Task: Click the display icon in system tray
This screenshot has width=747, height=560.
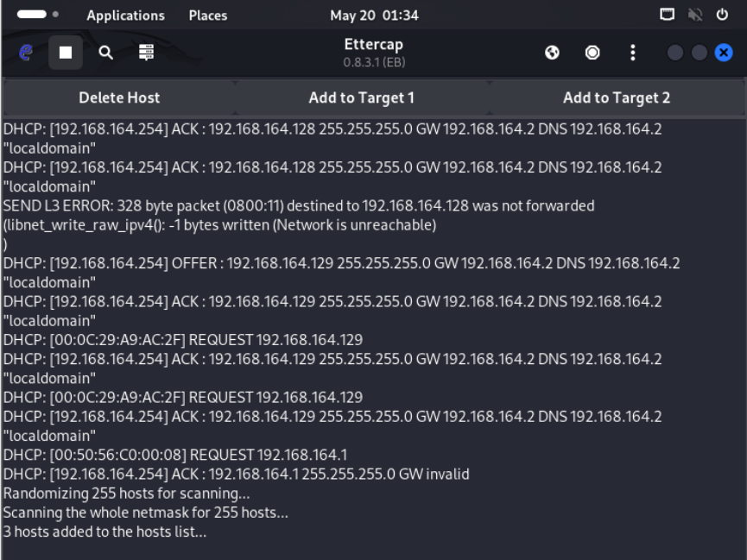Action: click(667, 15)
